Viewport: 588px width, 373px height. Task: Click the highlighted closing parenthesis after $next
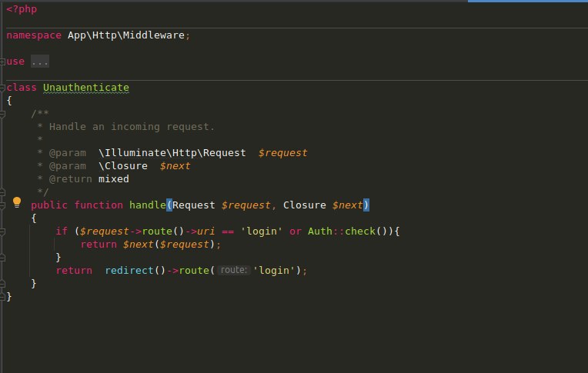coord(366,205)
